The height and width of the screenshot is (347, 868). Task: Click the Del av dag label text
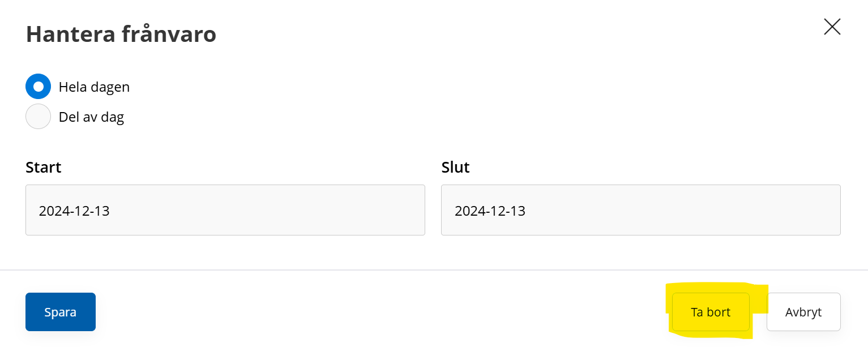click(x=91, y=117)
